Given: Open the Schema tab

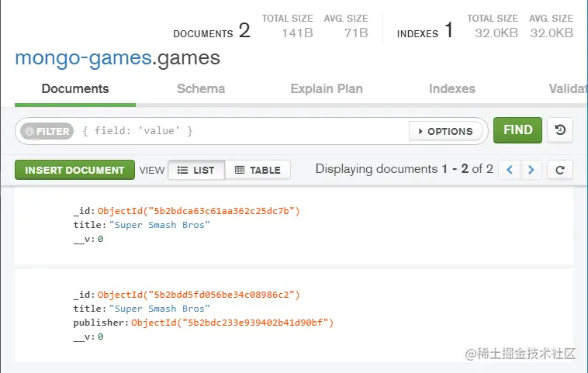Looking at the screenshot, I should [201, 89].
